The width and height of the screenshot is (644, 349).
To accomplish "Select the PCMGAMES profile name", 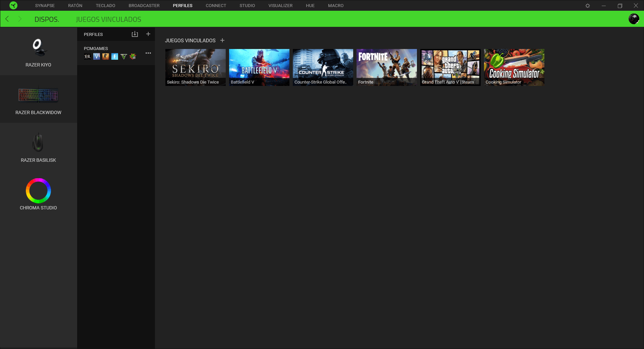I will point(96,48).
